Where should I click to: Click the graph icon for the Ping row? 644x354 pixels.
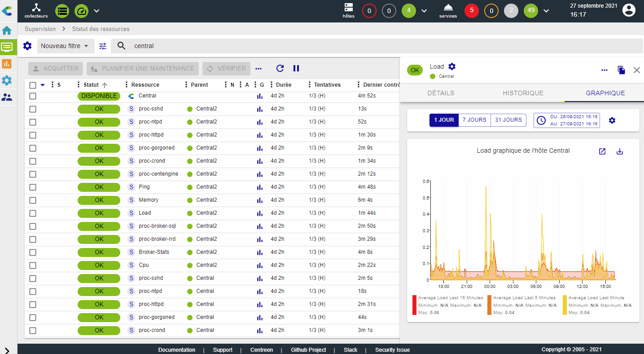pyautogui.click(x=260, y=187)
